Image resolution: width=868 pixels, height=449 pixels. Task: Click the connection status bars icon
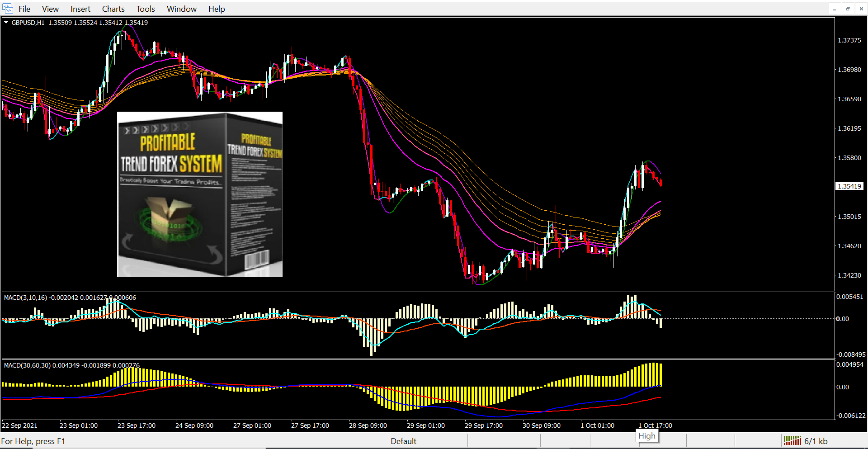click(x=792, y=440)
